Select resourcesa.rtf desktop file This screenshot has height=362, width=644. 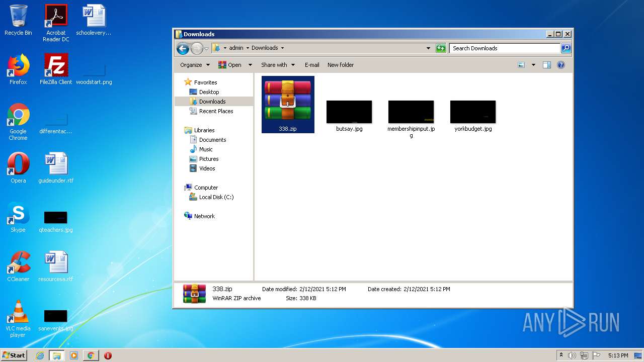click(x=56, y=266)
